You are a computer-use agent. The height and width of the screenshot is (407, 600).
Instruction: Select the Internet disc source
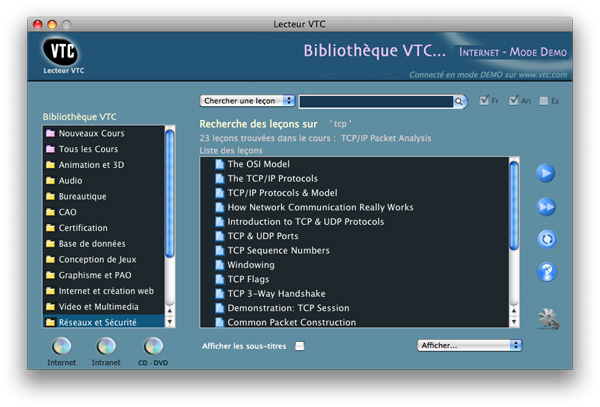[61, 347]
